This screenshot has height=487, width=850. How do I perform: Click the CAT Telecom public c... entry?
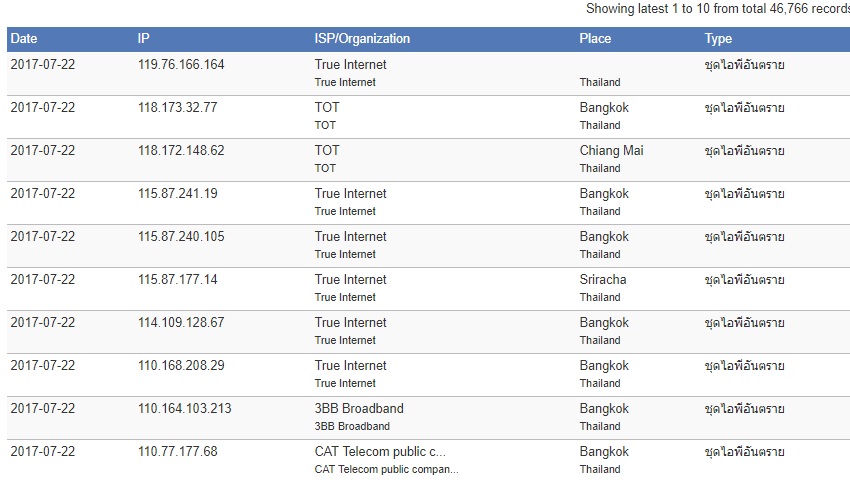coord(380,452)
